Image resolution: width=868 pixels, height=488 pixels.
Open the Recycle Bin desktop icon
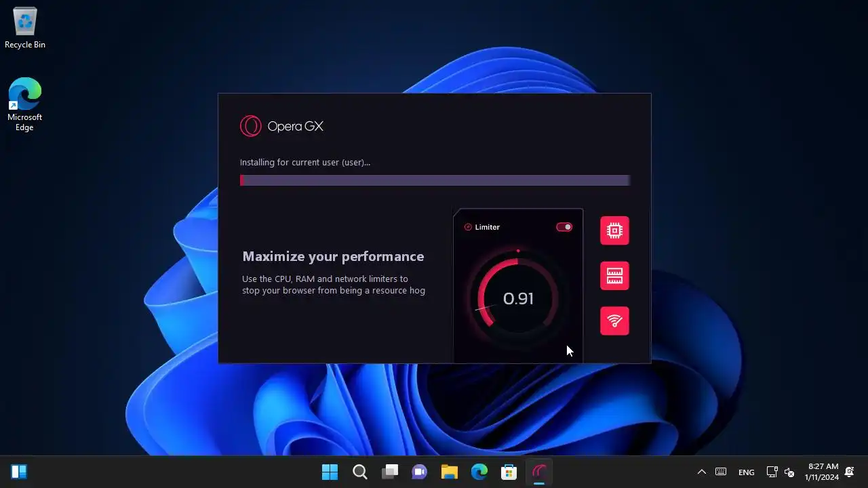coord(25,28)
